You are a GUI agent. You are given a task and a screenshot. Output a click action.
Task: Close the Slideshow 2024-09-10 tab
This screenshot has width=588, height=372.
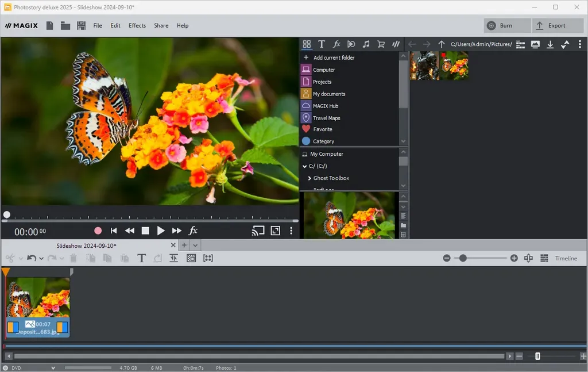click(x=173, y=245)
